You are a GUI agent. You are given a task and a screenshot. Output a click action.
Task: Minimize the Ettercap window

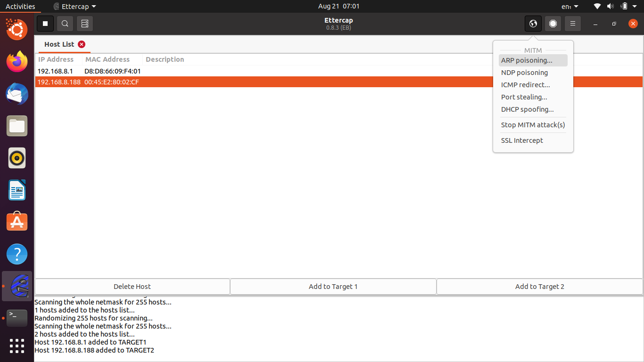(x=596, y=24)
